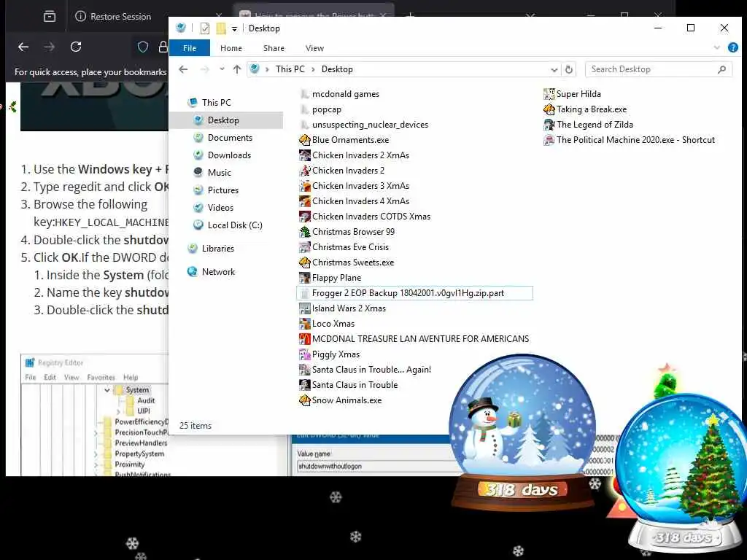This screenshot has height=560, width=747.
Task: Select the Piggly Xmas icon
Action: click(x=304, y=354)
